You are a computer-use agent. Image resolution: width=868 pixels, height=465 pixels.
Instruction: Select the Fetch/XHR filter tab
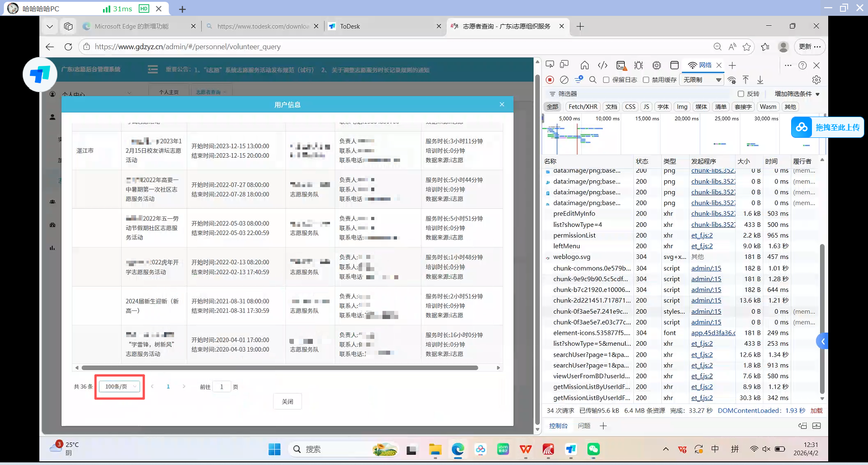tap(583, 107)
